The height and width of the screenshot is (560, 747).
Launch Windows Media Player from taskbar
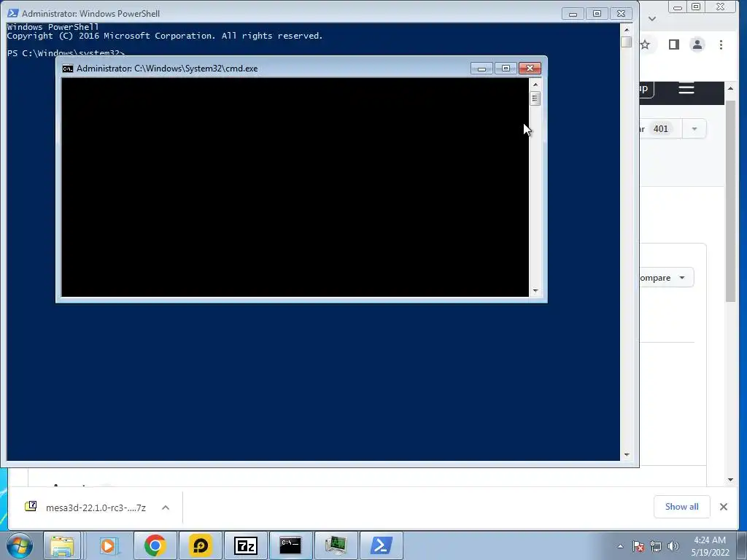pos(109,545)
